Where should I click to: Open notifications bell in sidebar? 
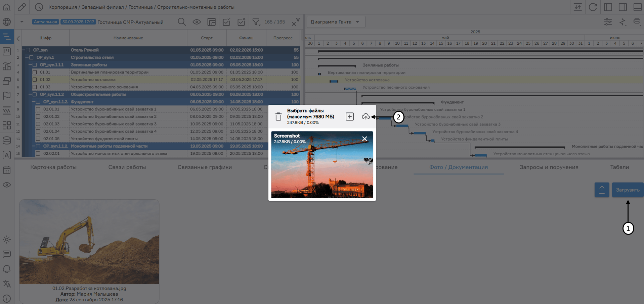(x=7, y=269)
